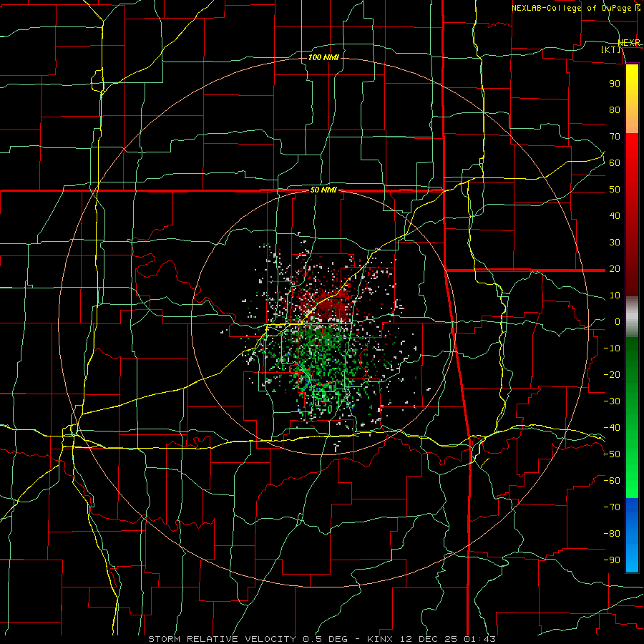Select the -10 value on the velocity scale
This screenshot has width=644, height=644.
tap(612, 348)
